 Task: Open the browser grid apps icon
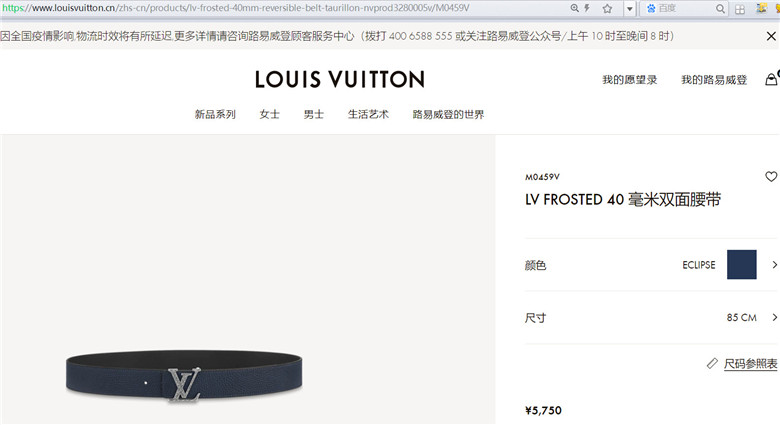click(740, 9)
